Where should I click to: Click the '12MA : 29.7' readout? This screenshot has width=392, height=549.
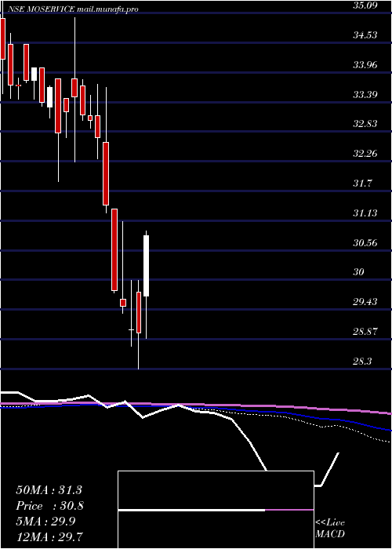(x=49, y=537)
